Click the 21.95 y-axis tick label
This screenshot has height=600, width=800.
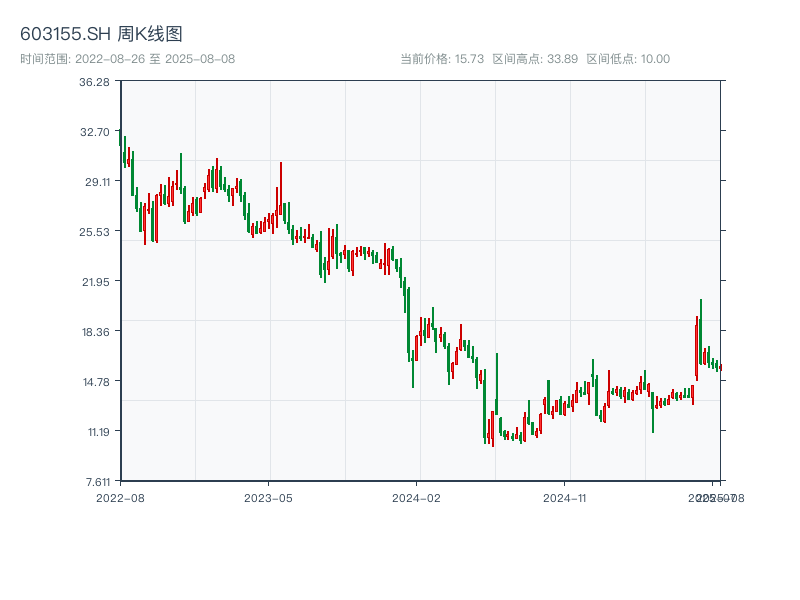(x=95, y=282)
